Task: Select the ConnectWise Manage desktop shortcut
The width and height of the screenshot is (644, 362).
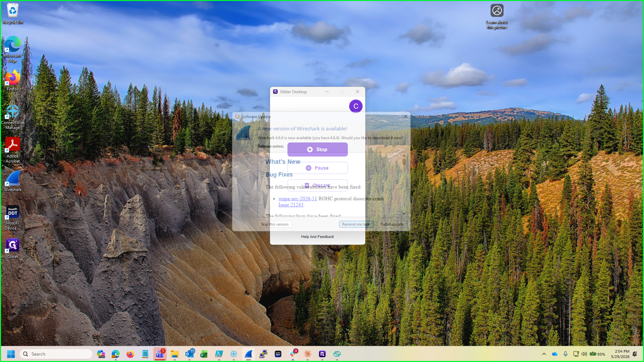Action: pyautogui.click(x=13, y=116)
